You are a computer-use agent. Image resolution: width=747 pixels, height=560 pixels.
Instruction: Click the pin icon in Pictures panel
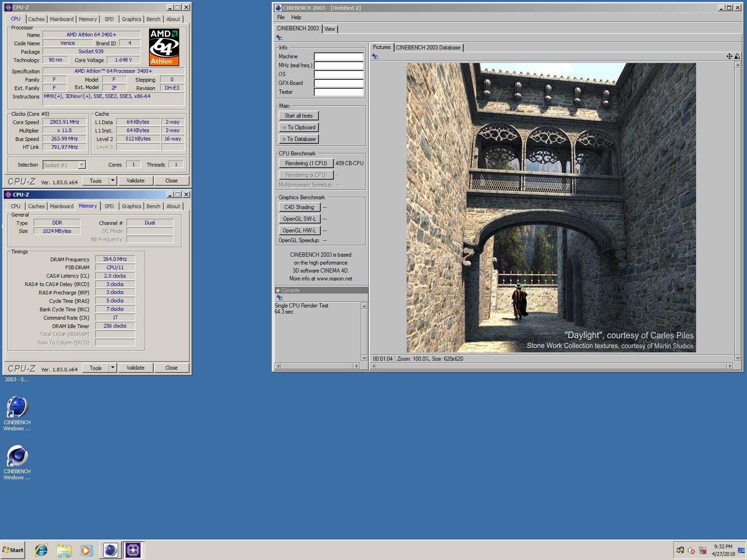375,56
